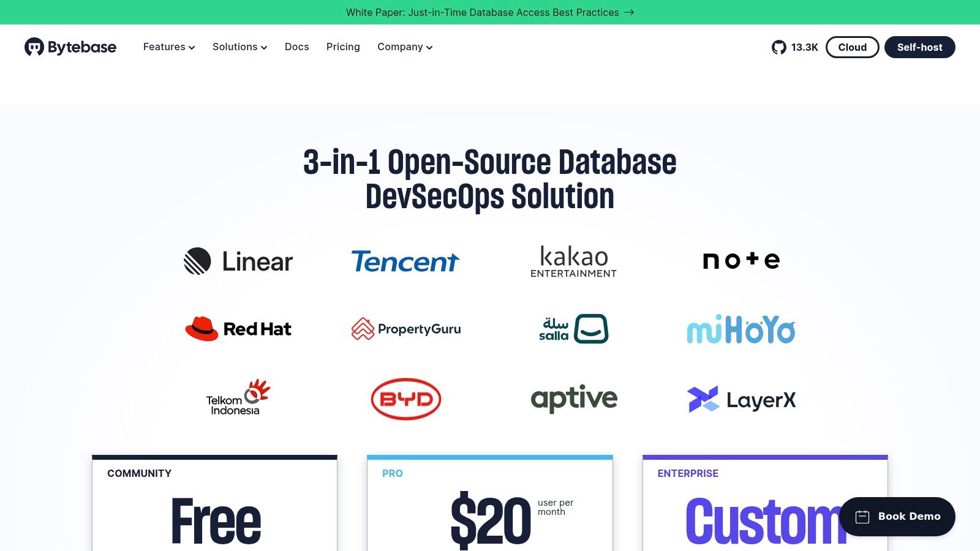Click the Tencent logo
Viewport: 980px width, 551px height.
click(405, 261)
